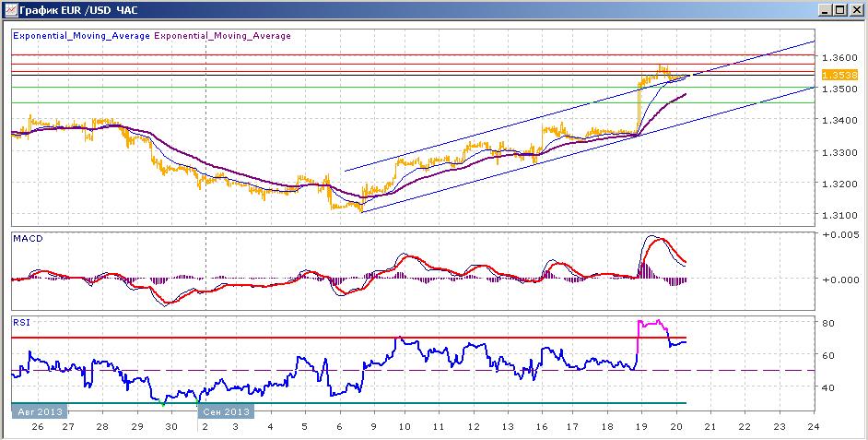868x440 pixels.
Task: Click the 'Сен 2013' month marker
Action: click(x=227, y=411)
